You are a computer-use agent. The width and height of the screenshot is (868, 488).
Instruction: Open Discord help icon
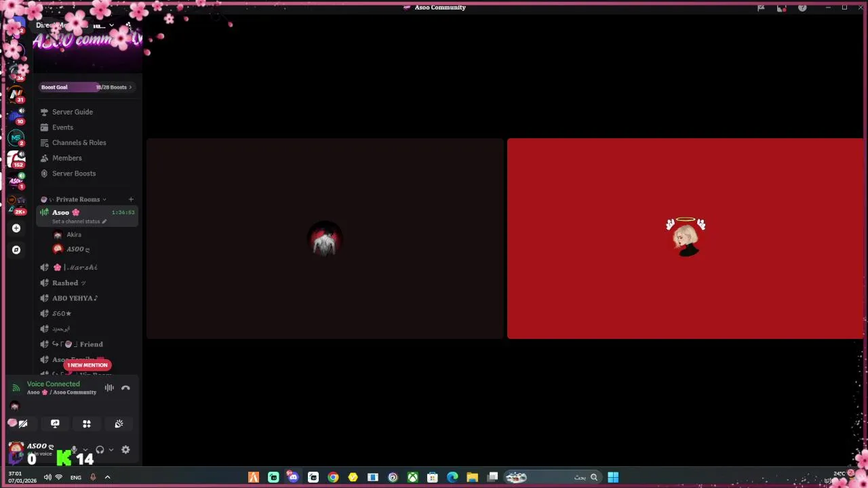802,7
